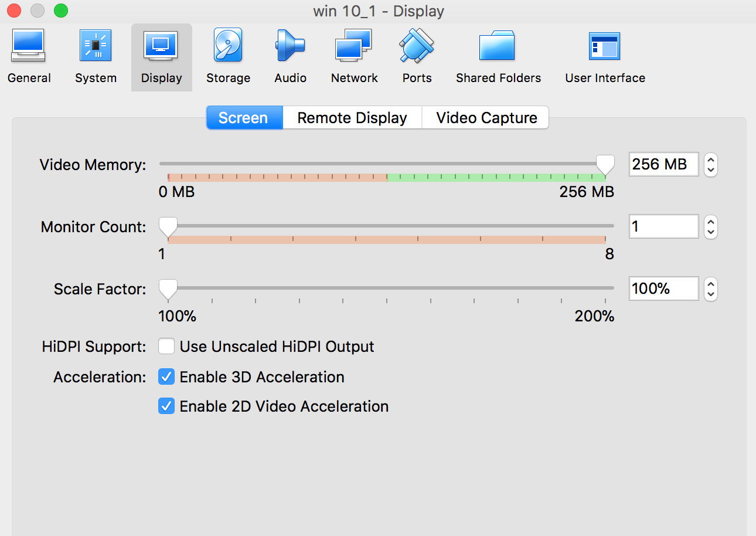Select the User Interface settings icon
The width and height of the screenshot is (756, 536).
tap(605, 48)
